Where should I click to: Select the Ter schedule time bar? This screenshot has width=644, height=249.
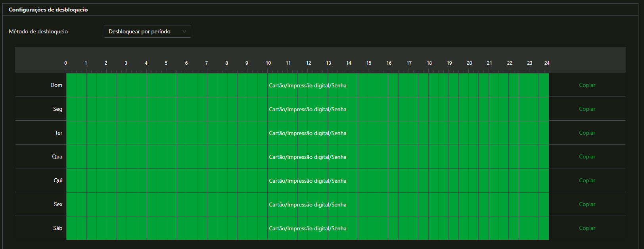point(307,133)
